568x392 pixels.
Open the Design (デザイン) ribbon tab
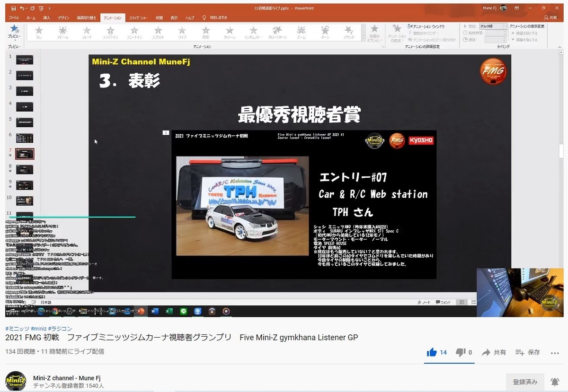(63, 17)
